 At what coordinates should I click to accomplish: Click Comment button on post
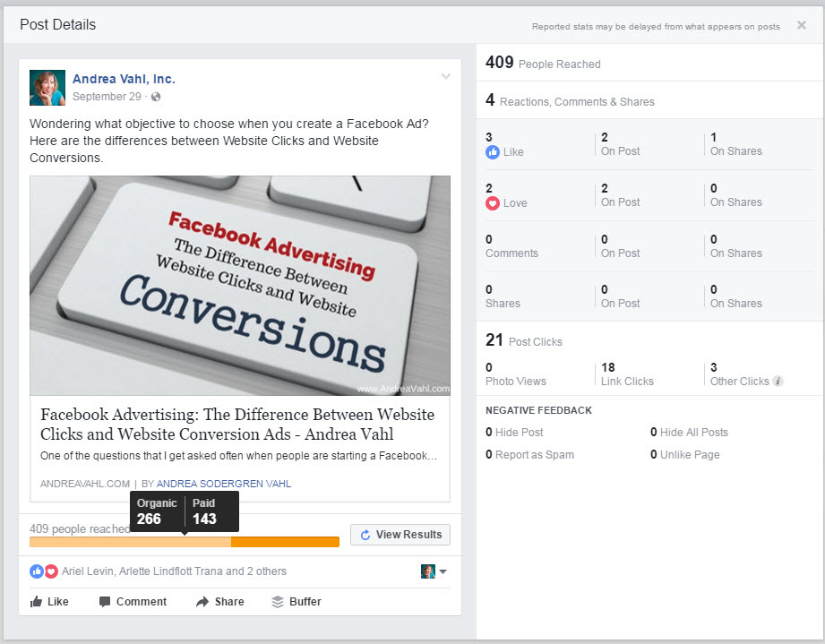click(133, 602)
